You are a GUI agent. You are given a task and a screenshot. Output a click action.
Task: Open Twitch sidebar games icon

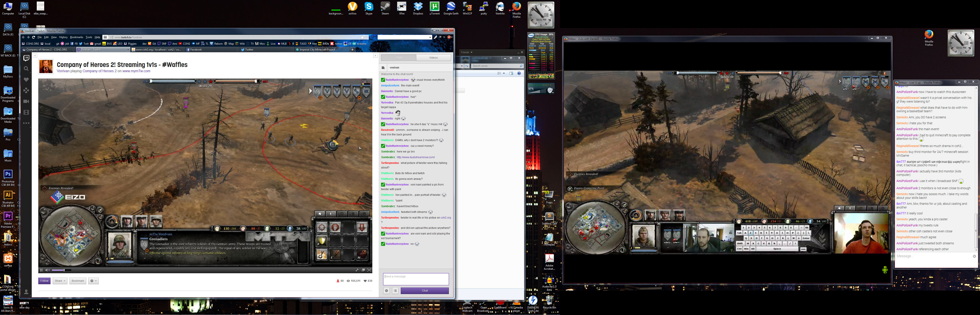pyautogui.click(x=26, y=90)
